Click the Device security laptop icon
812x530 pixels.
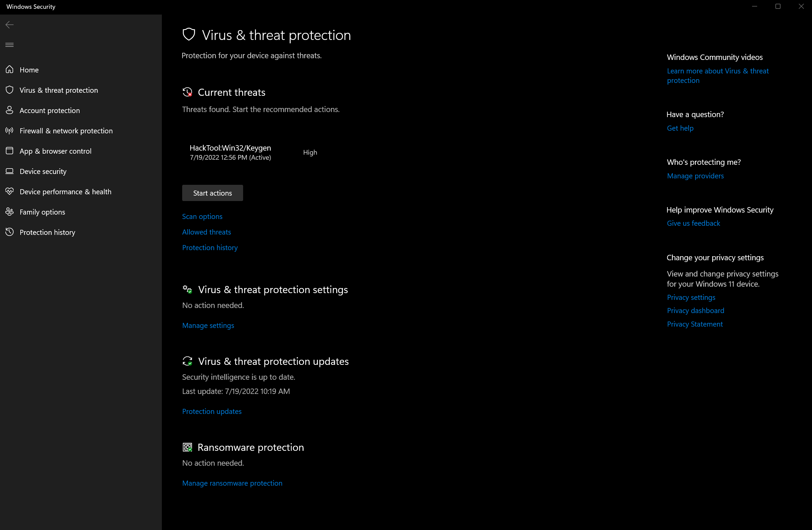(x=9, y=171)
